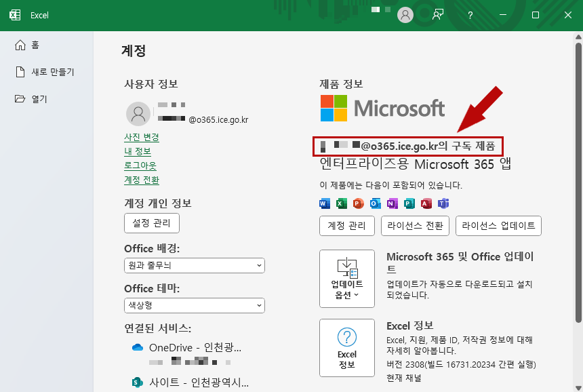Click the '계정' page heading
The image size is (583, 392).
coord(134,51)
